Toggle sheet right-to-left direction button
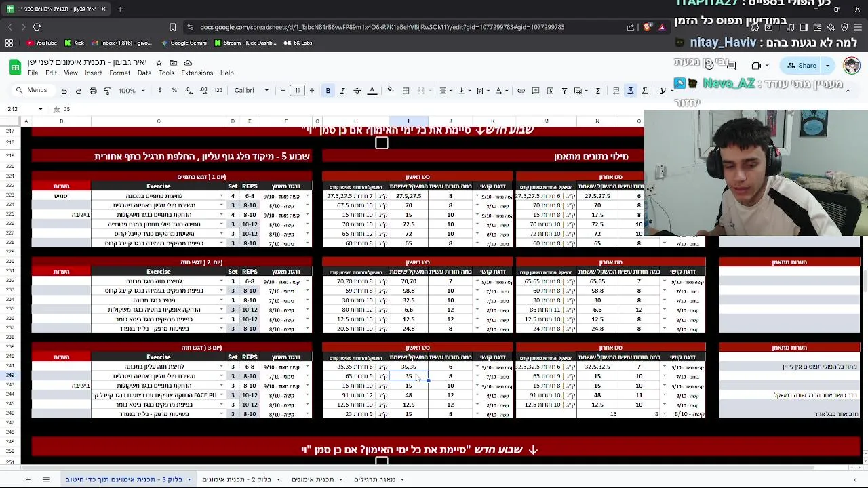Viewport: 868px width, 488px height. tap(616, 91)
